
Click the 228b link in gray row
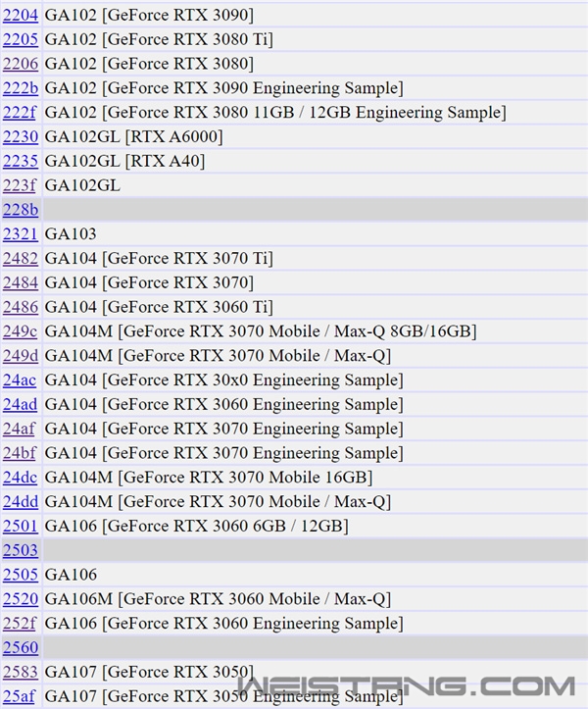tap(20, 210)
